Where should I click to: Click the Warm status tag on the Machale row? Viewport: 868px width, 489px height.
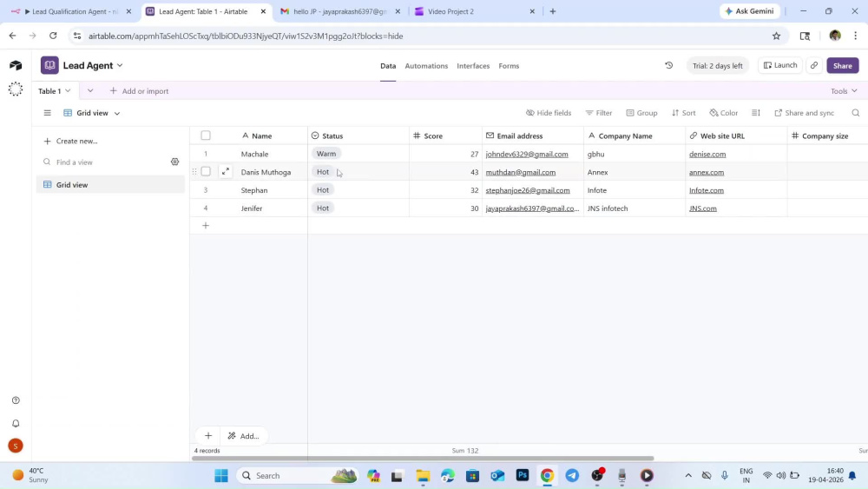point(326,154)
